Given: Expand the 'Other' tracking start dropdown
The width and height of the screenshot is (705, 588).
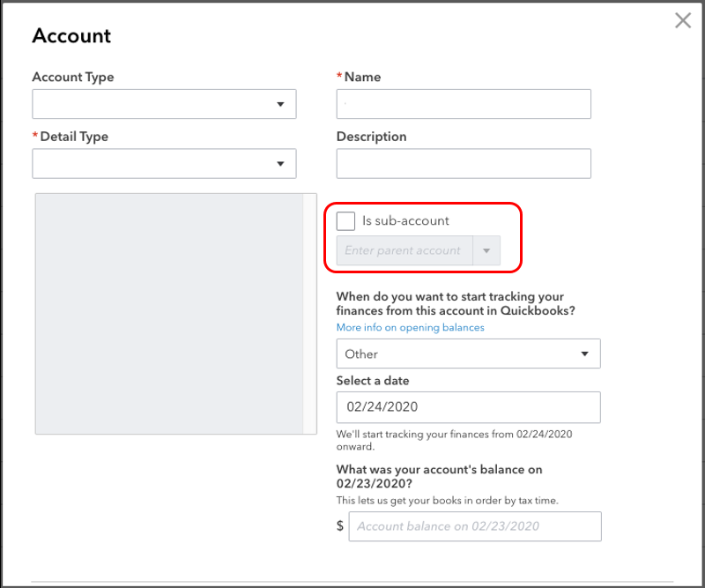Looking at the screenshot, I should coord(468,354).
